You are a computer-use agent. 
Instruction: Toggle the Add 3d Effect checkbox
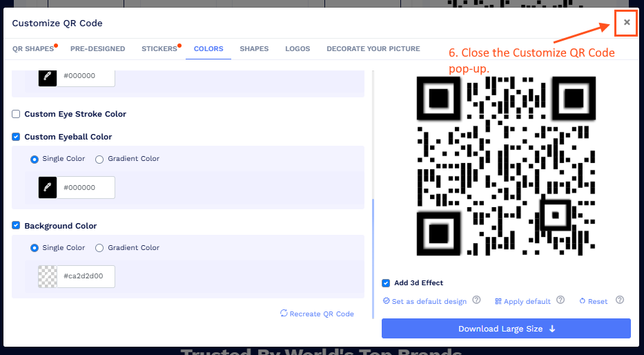pyautogui.click(x=386, y=282)
